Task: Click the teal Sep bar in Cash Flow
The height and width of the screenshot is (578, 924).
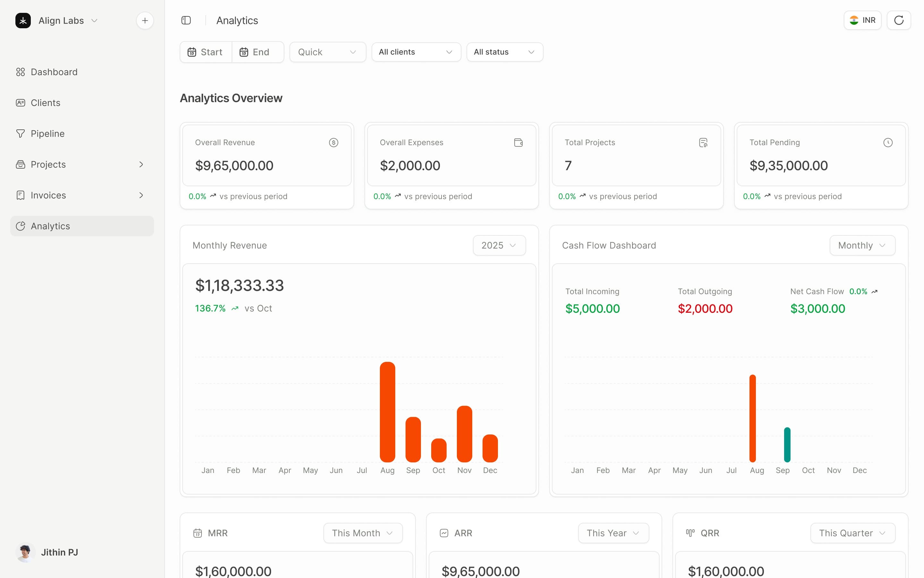Action: pos(787,445)
